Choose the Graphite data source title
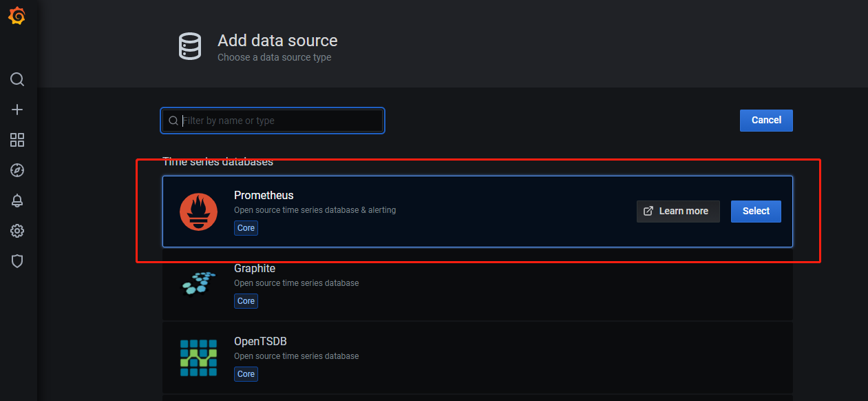 [255, 269]
